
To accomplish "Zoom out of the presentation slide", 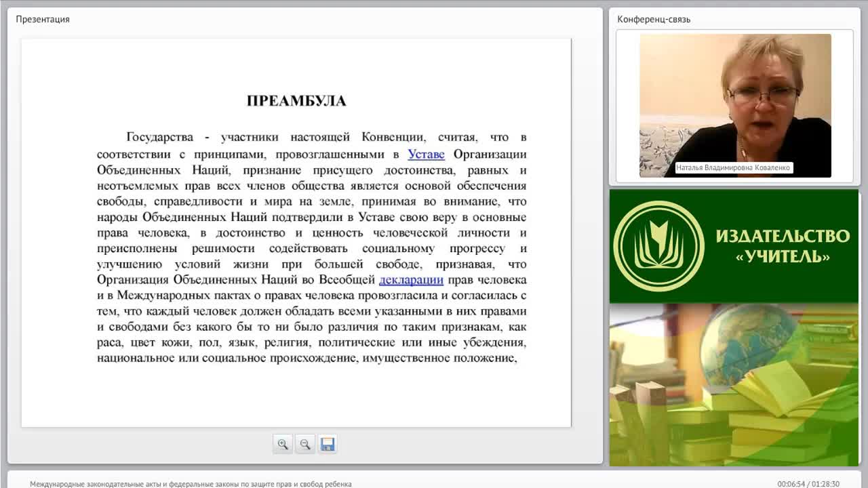I will 305,444.
